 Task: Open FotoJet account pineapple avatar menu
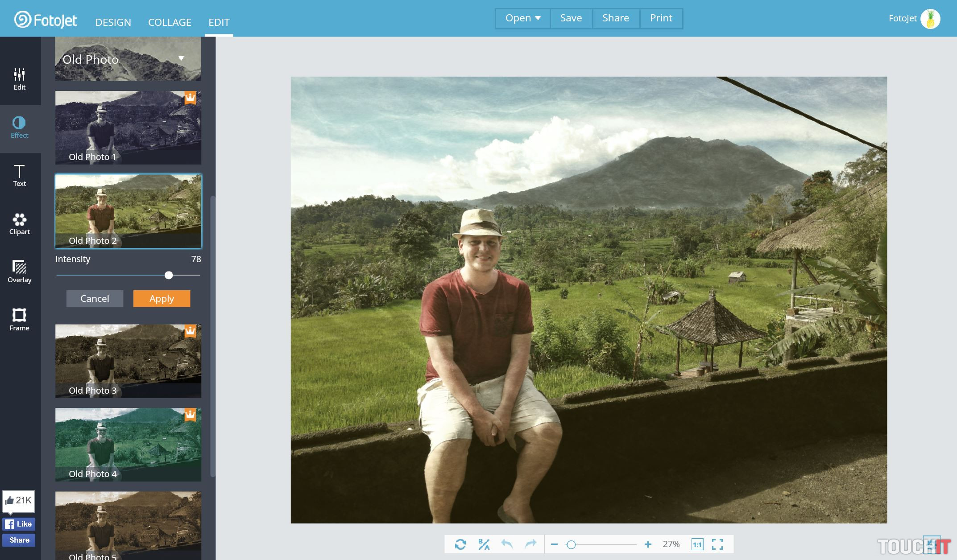pyautogui.click(x=930, y=19)
